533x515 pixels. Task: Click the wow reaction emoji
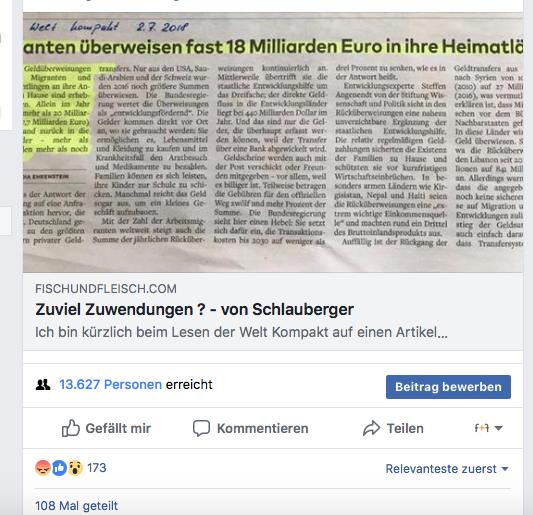(75, 468)
